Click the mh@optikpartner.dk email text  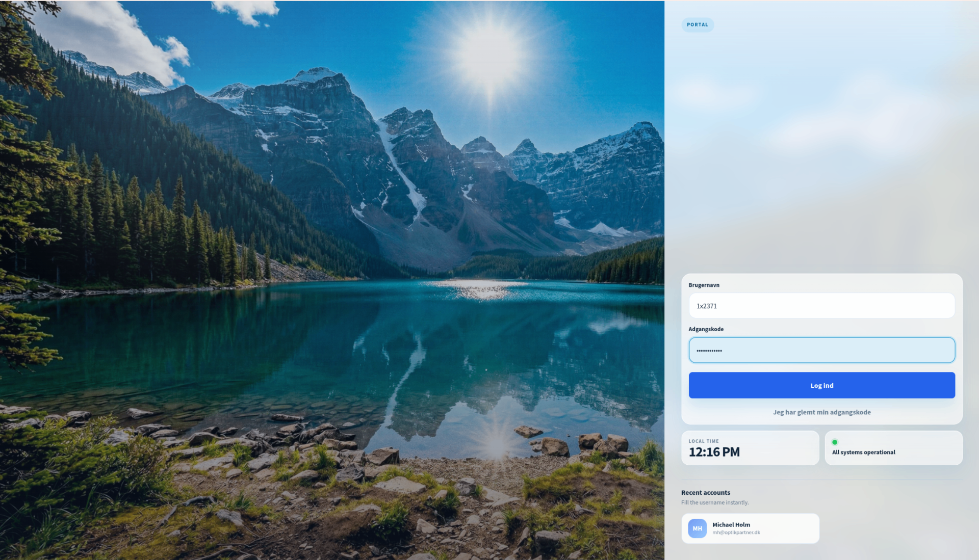pyautogui.click(x=736, y=532)
